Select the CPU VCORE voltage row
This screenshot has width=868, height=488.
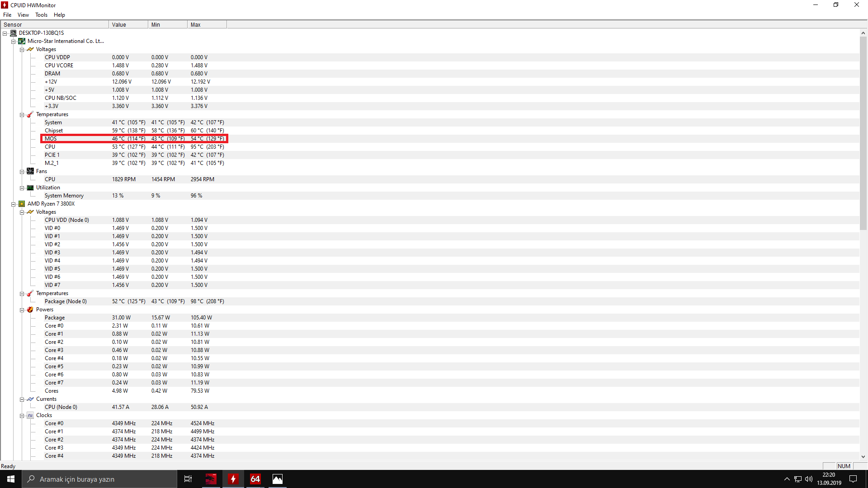click(429, 66)
